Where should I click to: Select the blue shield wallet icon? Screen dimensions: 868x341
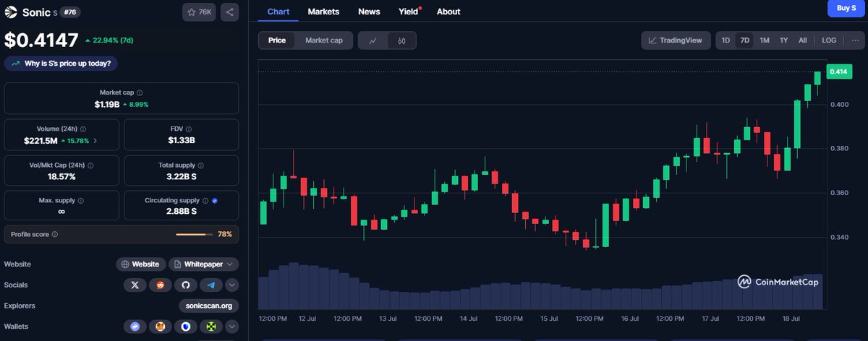click(x=185, y=327)
